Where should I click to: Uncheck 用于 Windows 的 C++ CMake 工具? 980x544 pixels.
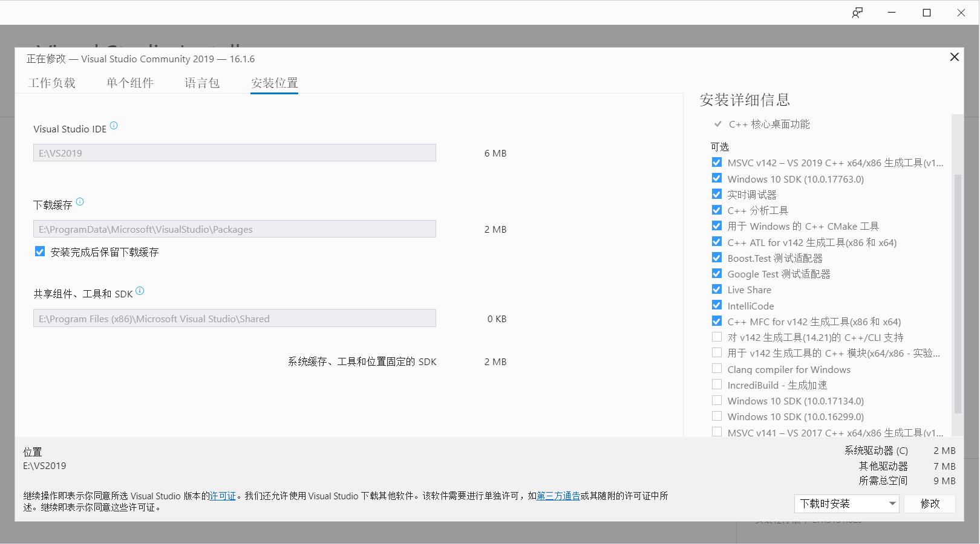point(717,226)
